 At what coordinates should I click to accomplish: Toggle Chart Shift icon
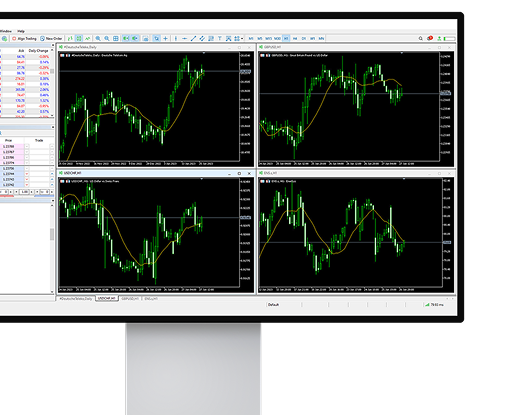click(x=135, y=39)
